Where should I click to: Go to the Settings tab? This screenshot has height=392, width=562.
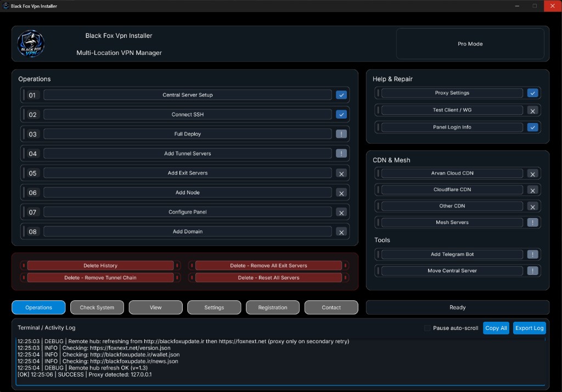pos(214,307)
